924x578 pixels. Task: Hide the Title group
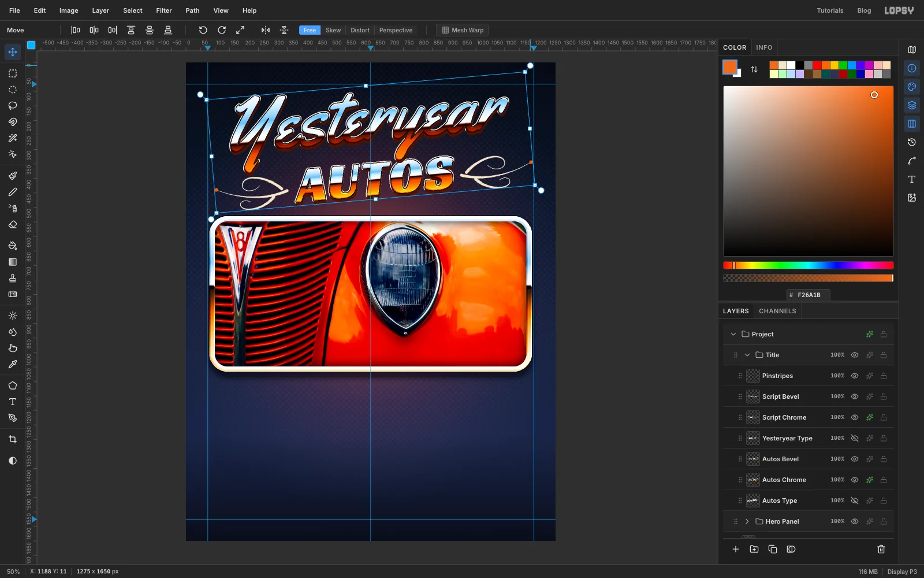pos(855,355)
